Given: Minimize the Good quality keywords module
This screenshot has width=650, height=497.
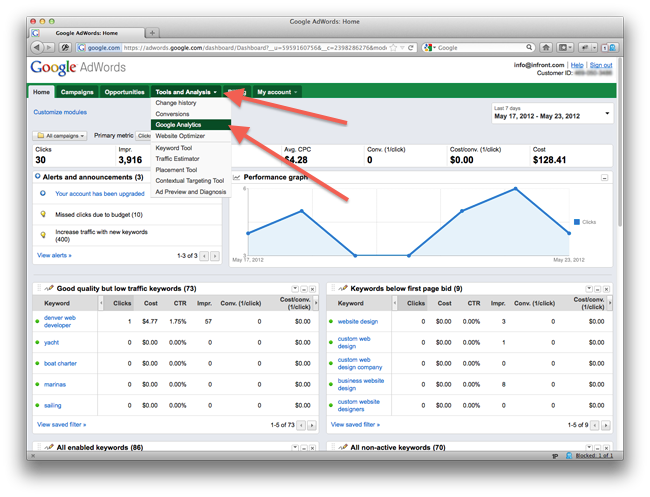Looking at the screenshot, I should tap(304, 289).
